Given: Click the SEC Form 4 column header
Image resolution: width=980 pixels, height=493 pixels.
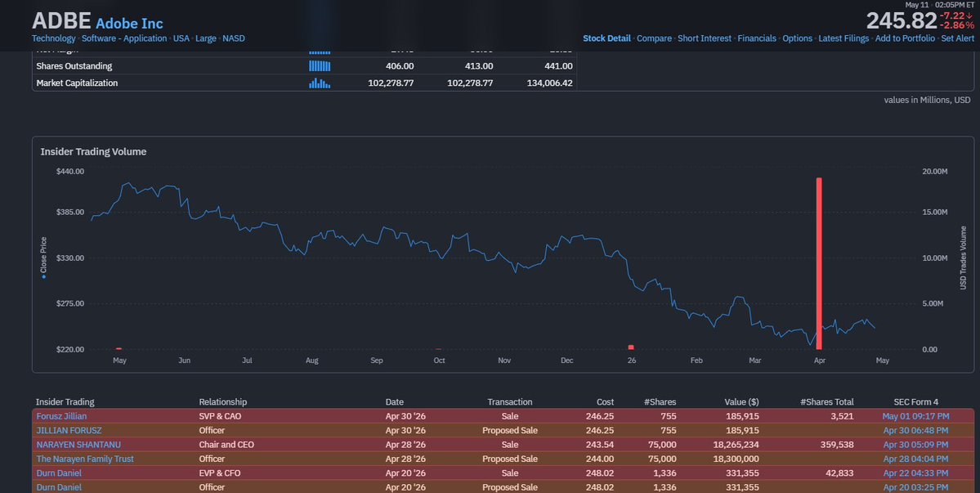Looking at the screenshot, I should pos(915,401).
